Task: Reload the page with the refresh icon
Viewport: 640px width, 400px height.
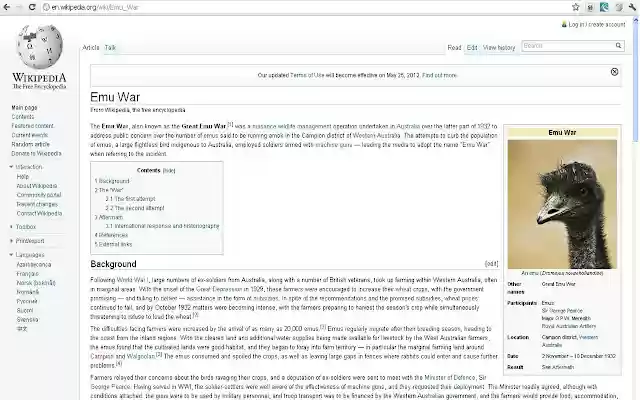Action: pyautogui.click(x=32, y=7)
